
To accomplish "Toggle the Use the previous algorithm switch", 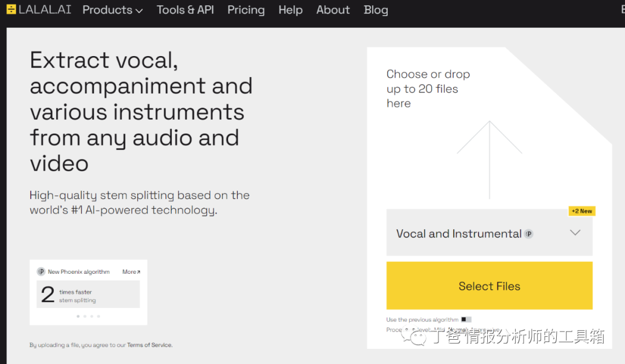I will point(466,319).
